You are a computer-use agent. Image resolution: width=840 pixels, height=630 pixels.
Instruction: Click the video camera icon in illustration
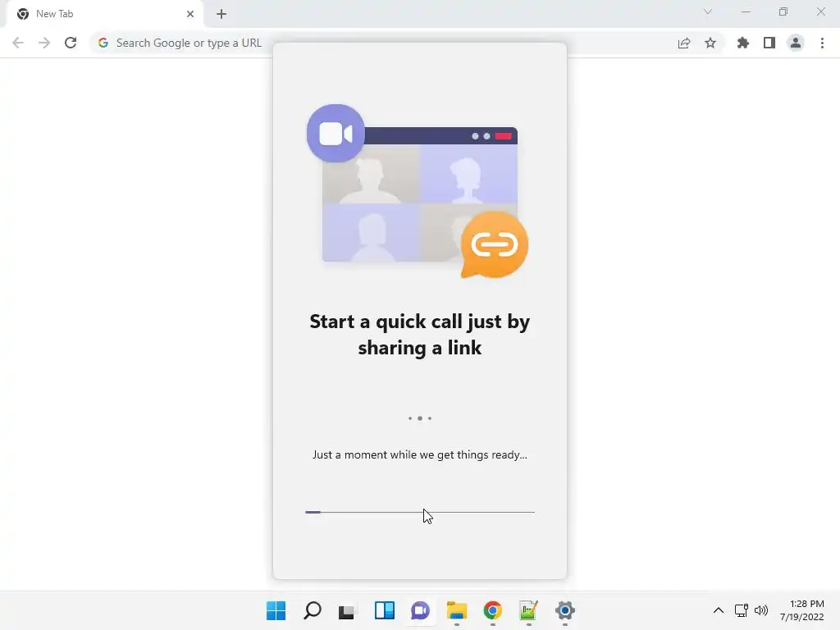pyautogui.click(x=336, y=134)
